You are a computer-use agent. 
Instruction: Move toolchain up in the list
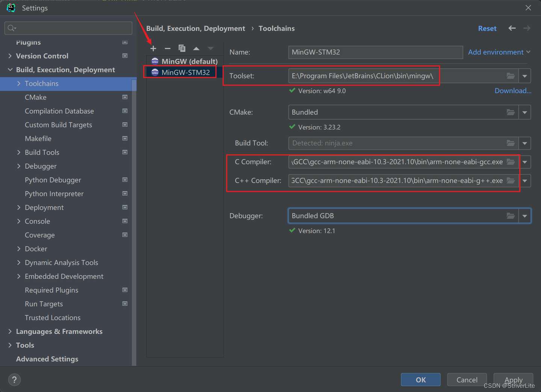click(x=196, y=48)
